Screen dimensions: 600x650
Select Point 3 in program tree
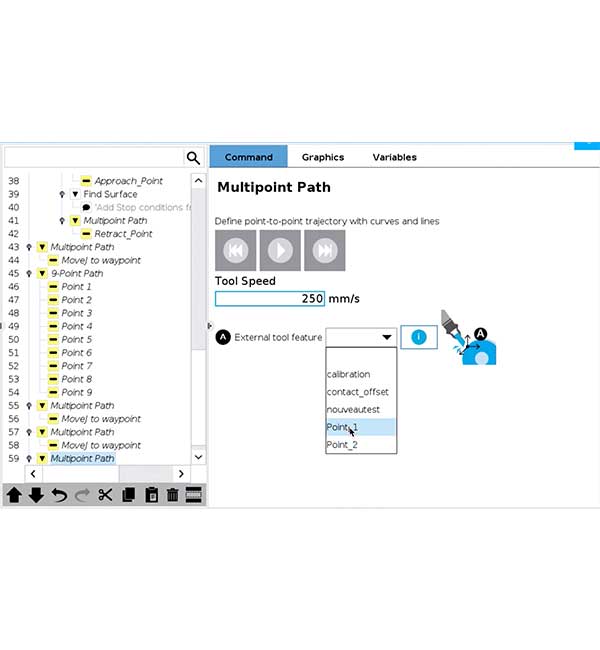point(76,313)
